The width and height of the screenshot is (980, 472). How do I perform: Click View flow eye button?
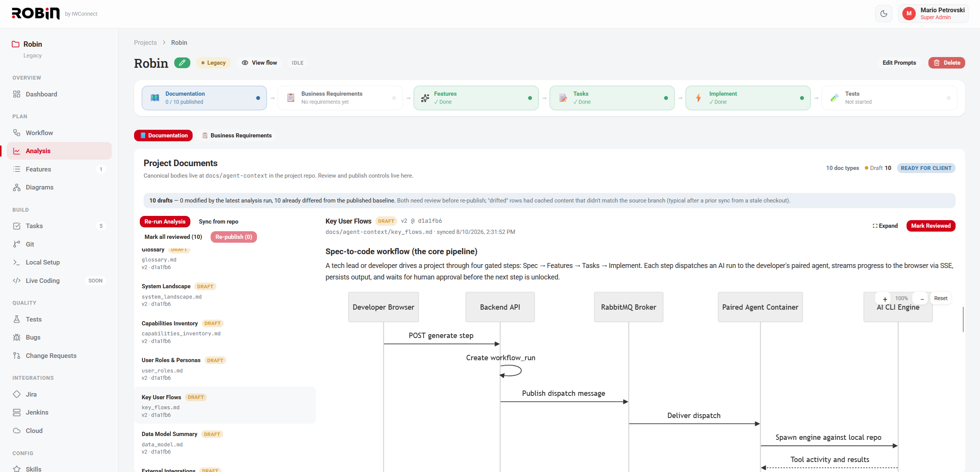tap(259, 63)
